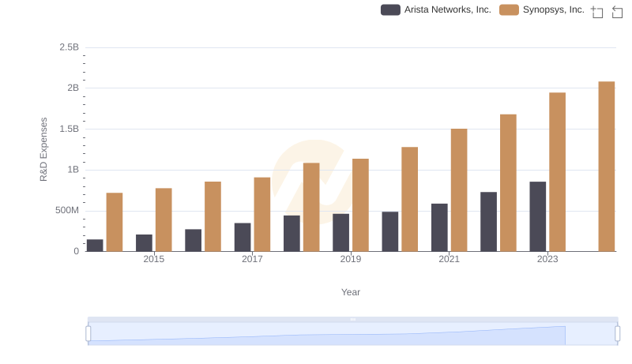Click the zoom-select box icon
This screenshot has width=632, height=364.
click(x=597, y=12)
